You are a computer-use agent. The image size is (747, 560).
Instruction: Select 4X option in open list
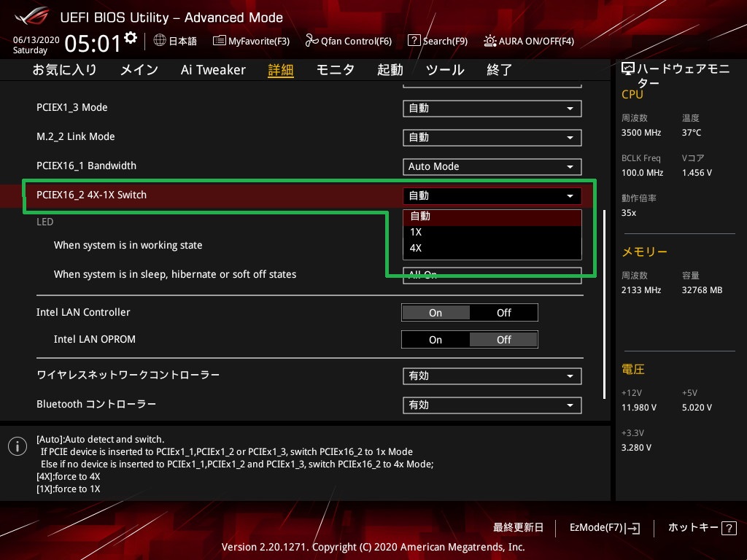(492, 248)
